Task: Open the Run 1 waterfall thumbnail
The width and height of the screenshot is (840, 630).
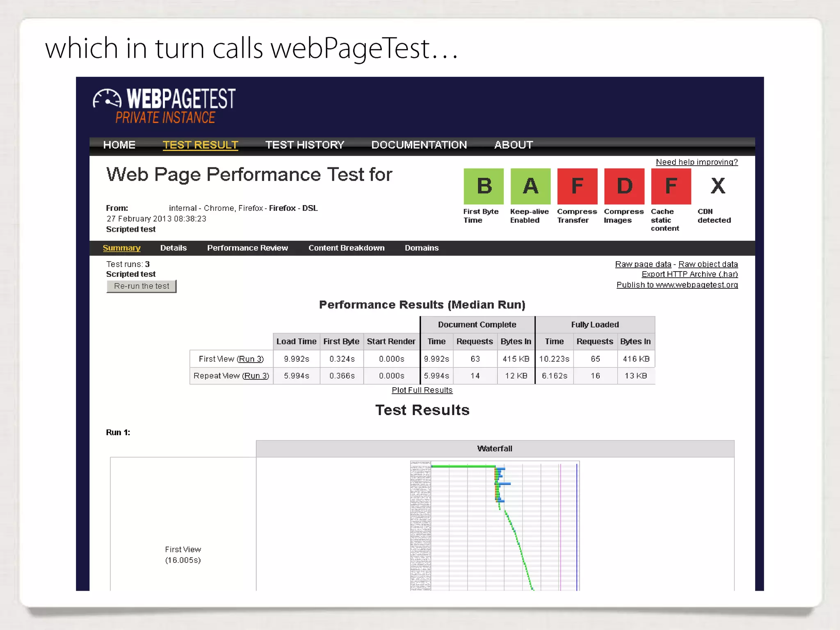Action: 495,526
